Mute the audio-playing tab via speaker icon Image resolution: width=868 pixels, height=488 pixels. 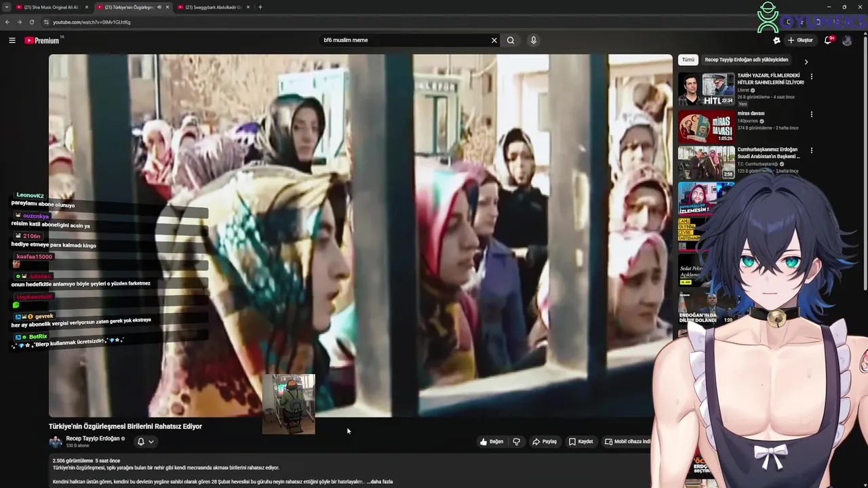[159, 7]
